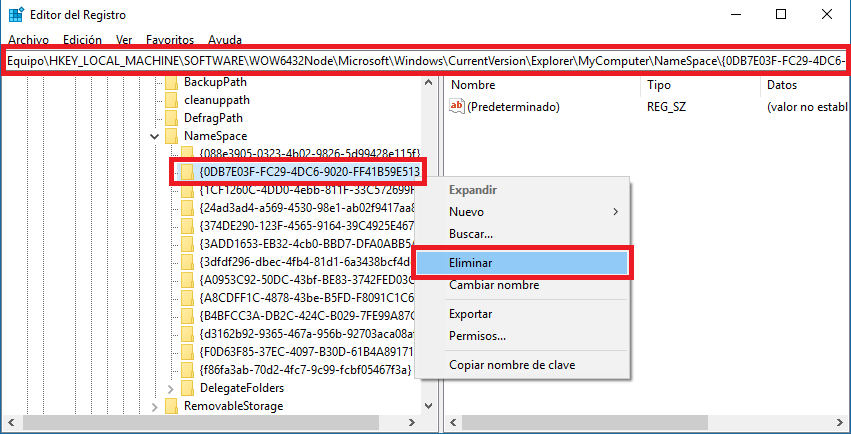Choose Eliminar in the context menu
This screenshot has height=434, width=851.
coord(522,263)
